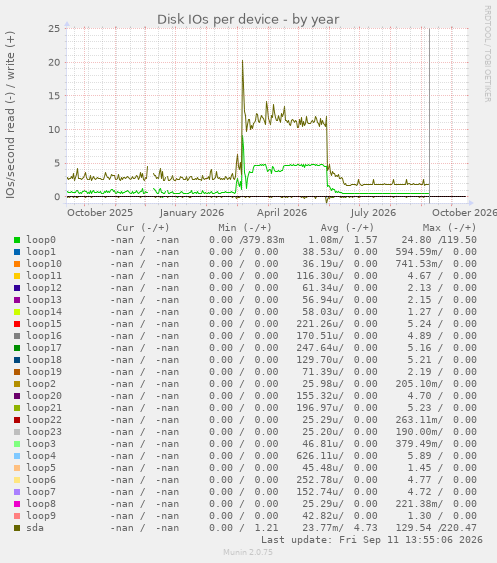The image size is (497, 563).
Task: Click the 'Last update: Fri Sep 11' timestamp
Action: pos(372,540)
